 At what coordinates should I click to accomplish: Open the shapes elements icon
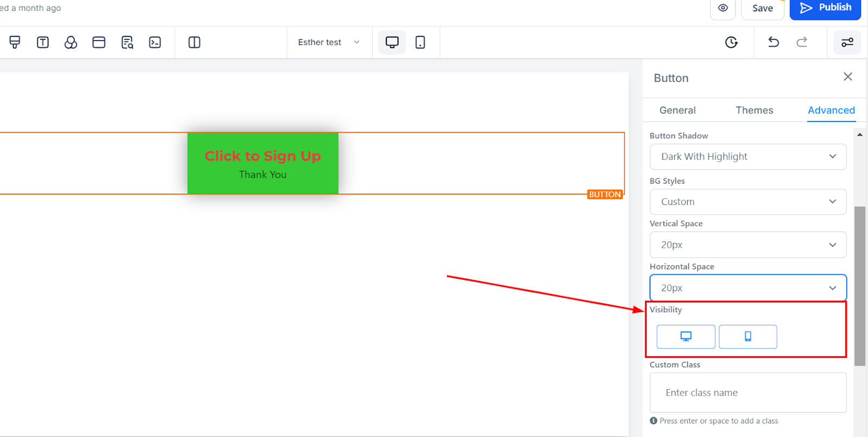(71, 42)
